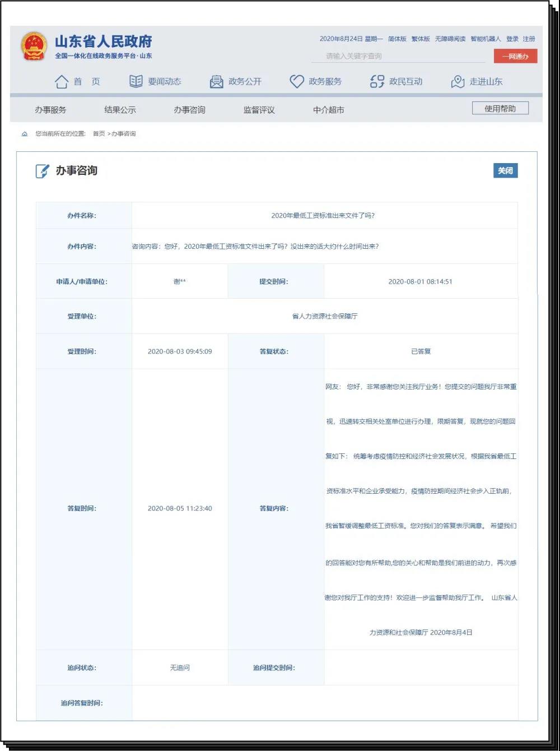Click the house icon for 首页
Image resolution: width=560 pixels, height=751 pixels.
pyautogui.click(x=62, y=82)
